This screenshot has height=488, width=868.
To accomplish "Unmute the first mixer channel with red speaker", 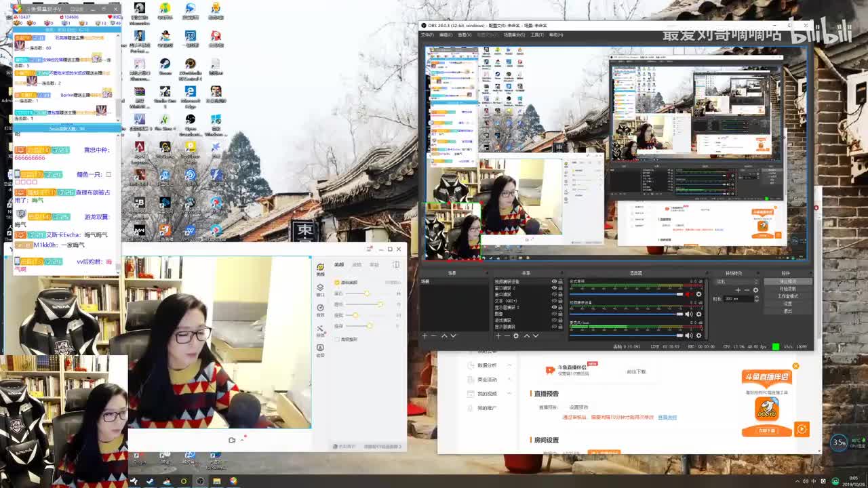I will [x=689, y=294].
